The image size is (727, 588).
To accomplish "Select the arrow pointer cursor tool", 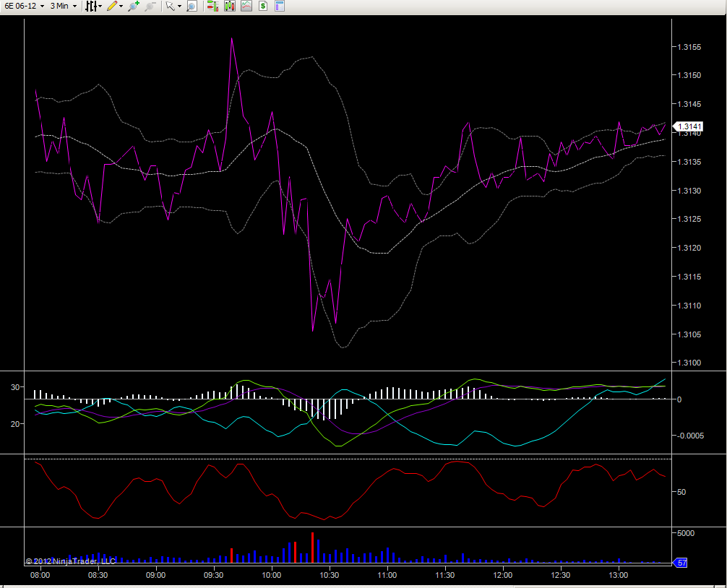I will pyautogui.click(x=170, y=6).
